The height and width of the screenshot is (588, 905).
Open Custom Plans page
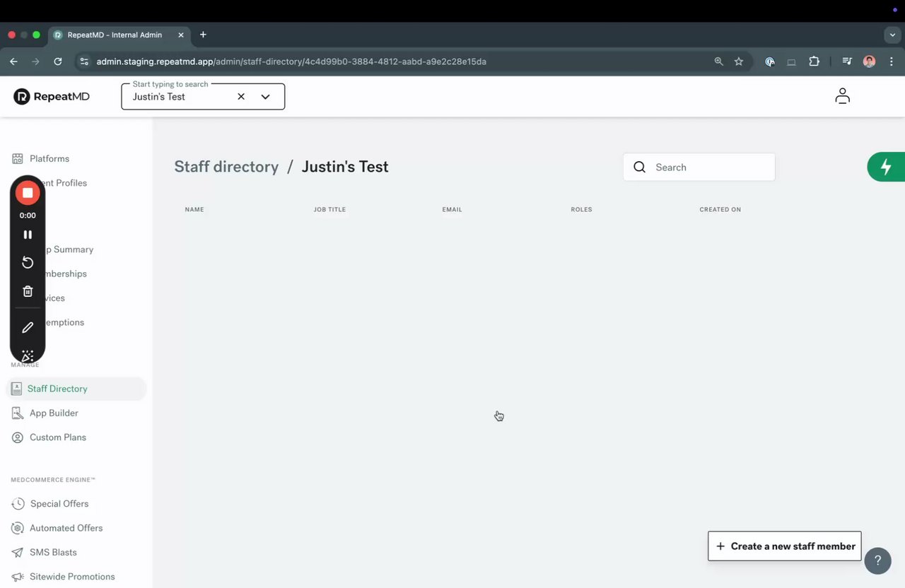pos(58,437)
